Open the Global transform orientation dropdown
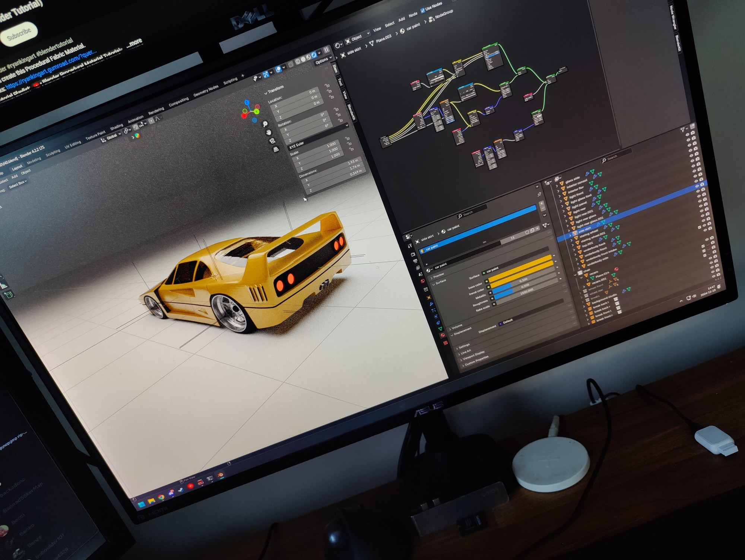 tap(111, 137)
